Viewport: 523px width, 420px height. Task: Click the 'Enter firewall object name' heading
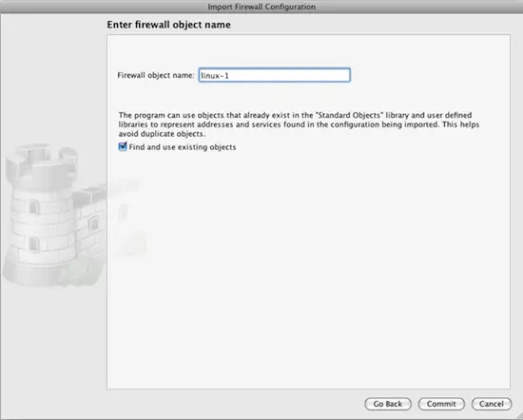coord(168,25)
